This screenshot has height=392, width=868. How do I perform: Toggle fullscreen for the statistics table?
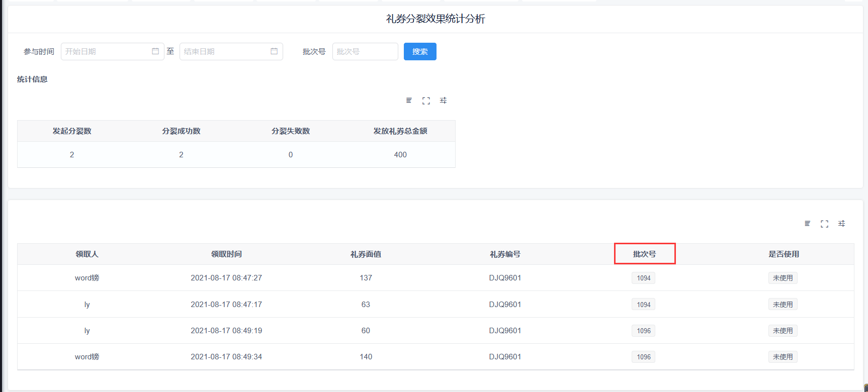426,101
